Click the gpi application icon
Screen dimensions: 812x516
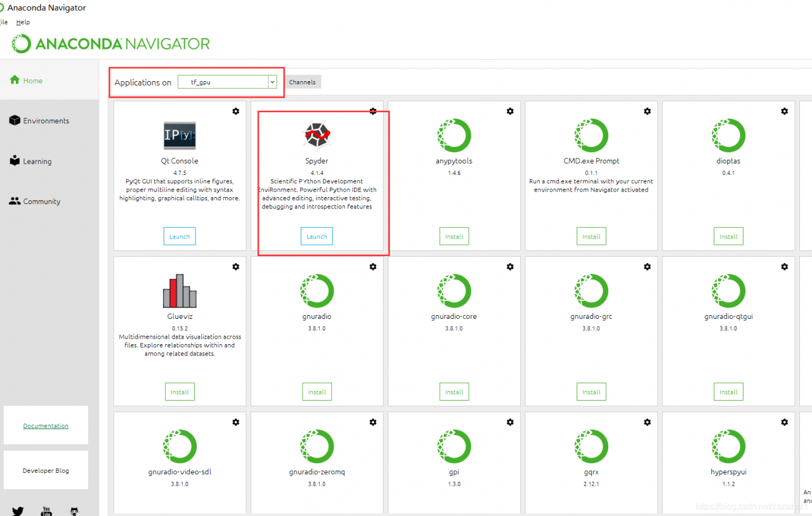click(x=454, y=446)
